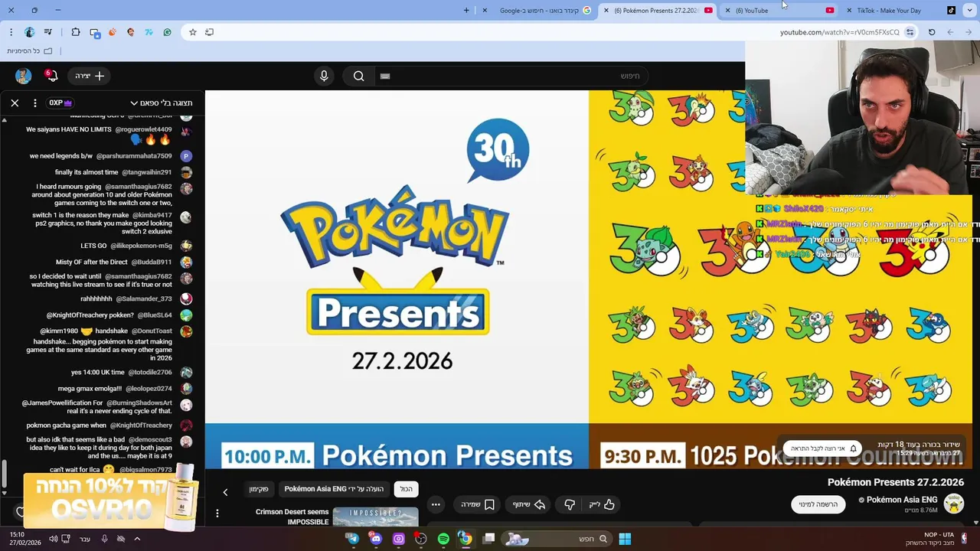
Task: Open Discord from the taskbar
Action: pyautogui.click(x=375, y=539)
